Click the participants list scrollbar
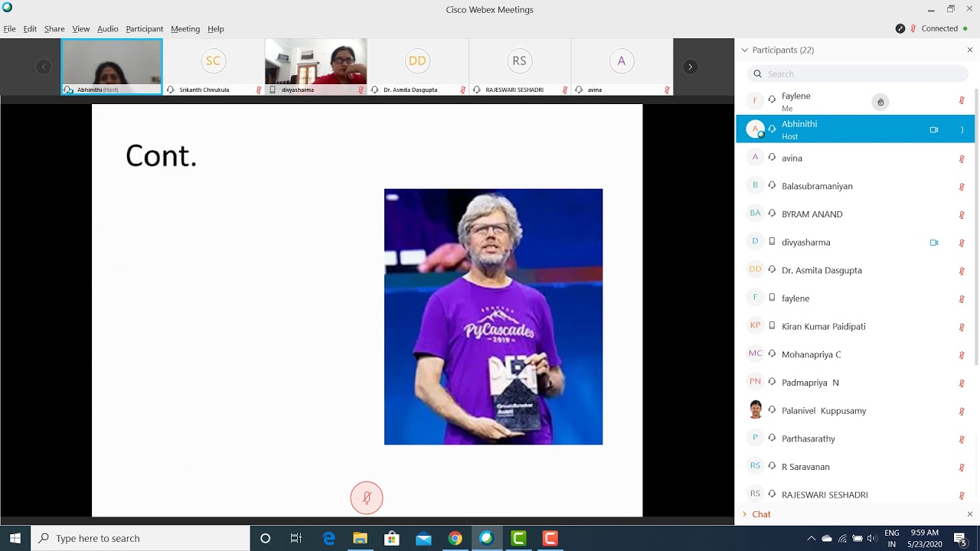This screenshot has width=980, height=551. coord(976,230)
